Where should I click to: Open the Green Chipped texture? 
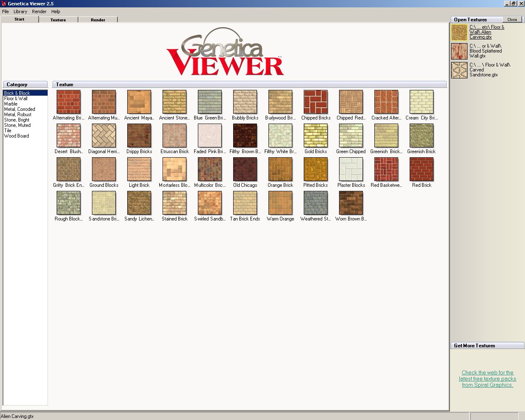click(351, 135)
